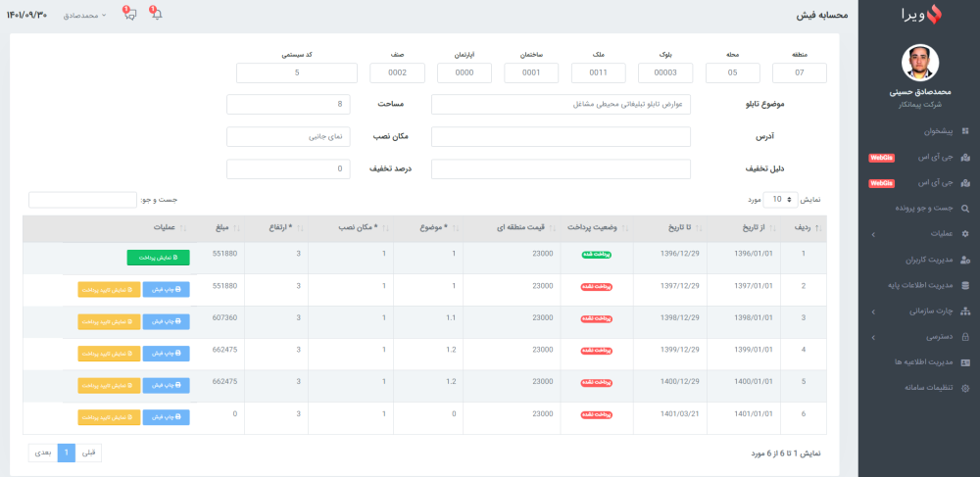Sort table by the ردیف column sort icon
This screenshot has height=477, width=980.
[819, 228]
